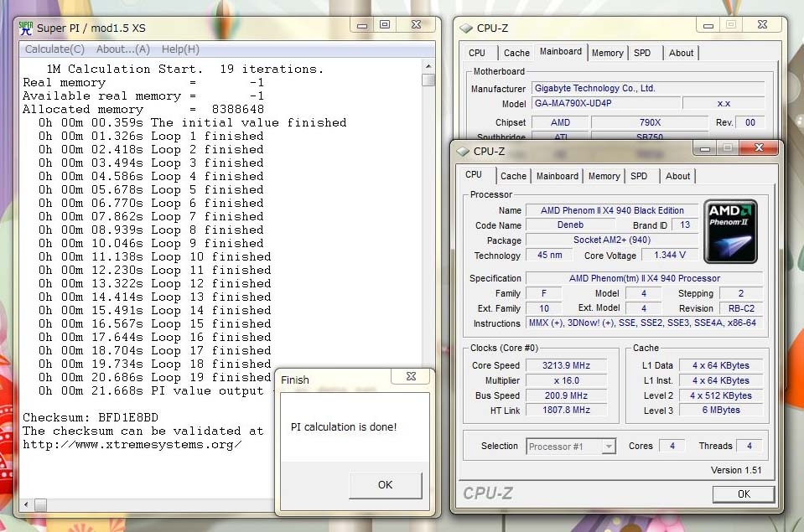
Task: Click the back CPU-Z window title icon
Action: pos(465,28)
